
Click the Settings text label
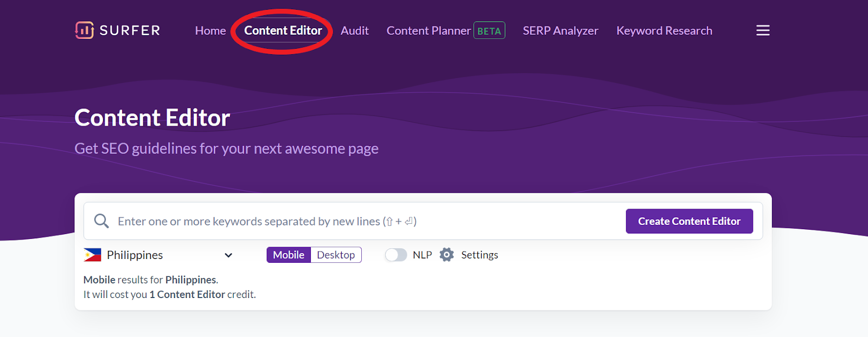point(480,255)
